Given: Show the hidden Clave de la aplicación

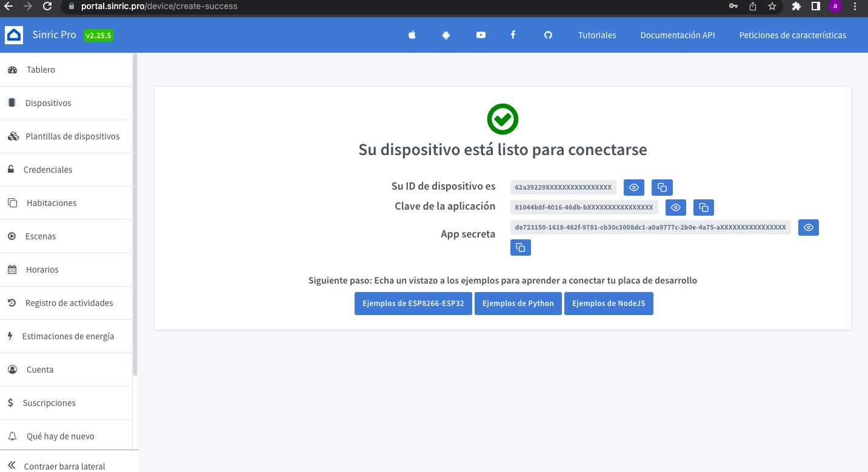Looking at the screenshot, I should click(675, 208).
